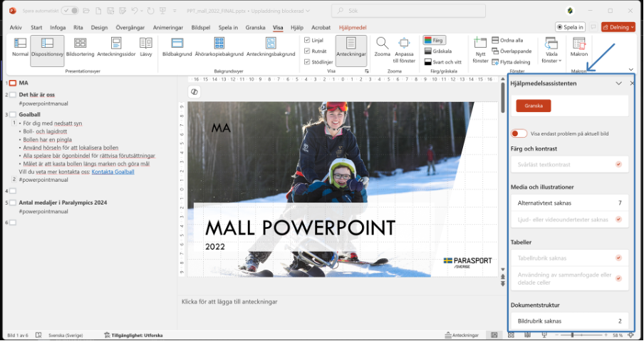Switch to Läsvy reading view
Screen dimensions: 644x341
point(146,47)
